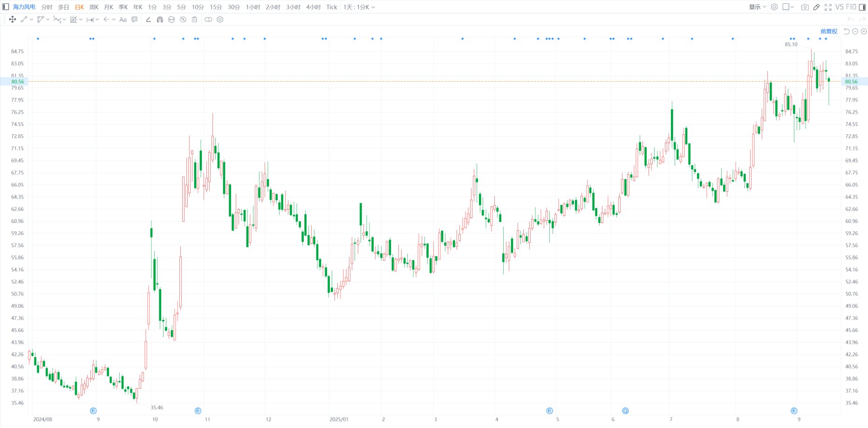Screen dimensions: 868x428
Task: Switch to the 分时 intraday tab
Action: [x=47, y=7]
